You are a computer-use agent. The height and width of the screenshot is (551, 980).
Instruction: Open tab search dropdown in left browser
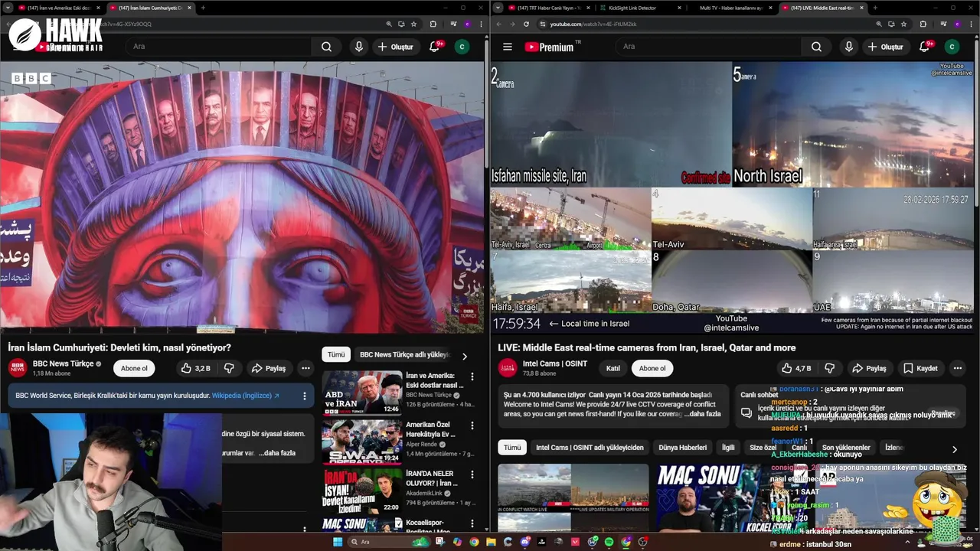click(x=7, y=8)
